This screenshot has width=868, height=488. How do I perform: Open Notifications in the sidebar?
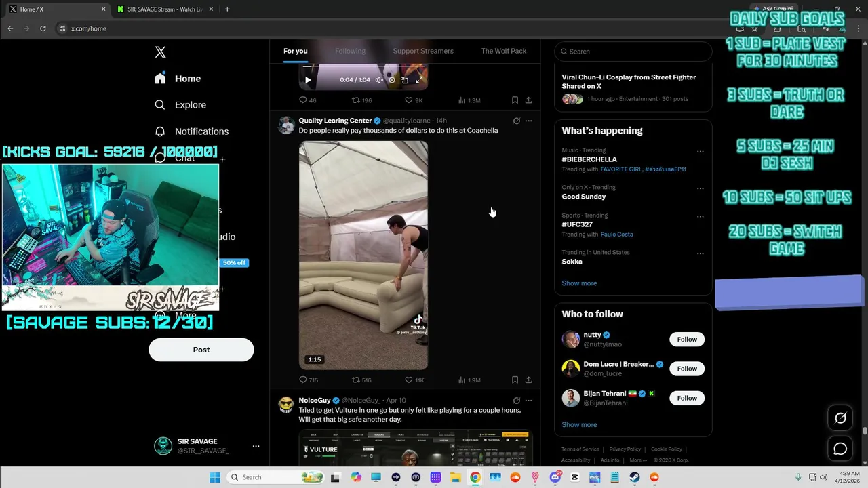pyautogui.click(x=191, y=131)
